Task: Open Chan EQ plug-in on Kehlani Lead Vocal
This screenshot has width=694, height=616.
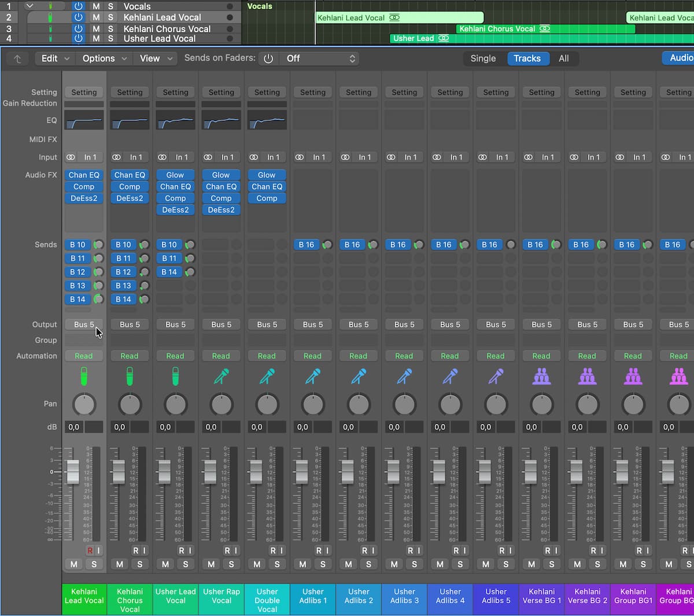Action: (84, 175)
